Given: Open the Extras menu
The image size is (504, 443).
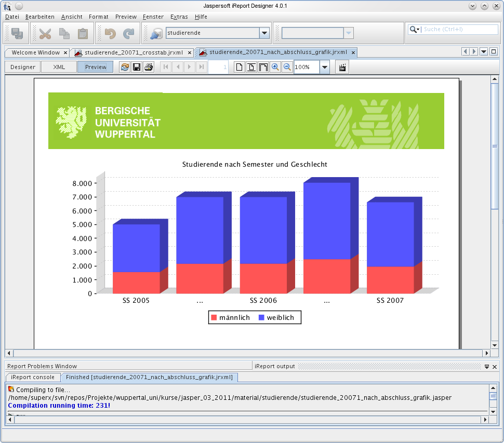Looking at the screenshot, I should click(x=179, y=17).
